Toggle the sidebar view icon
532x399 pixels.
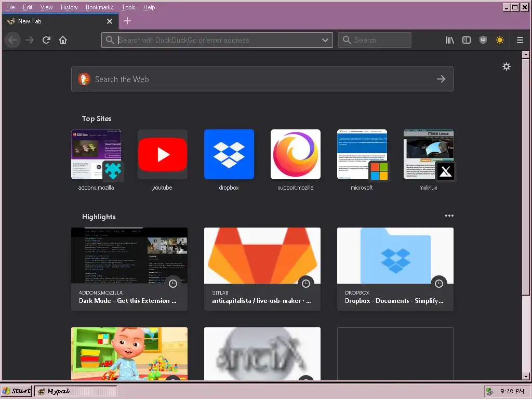(467, 40)
